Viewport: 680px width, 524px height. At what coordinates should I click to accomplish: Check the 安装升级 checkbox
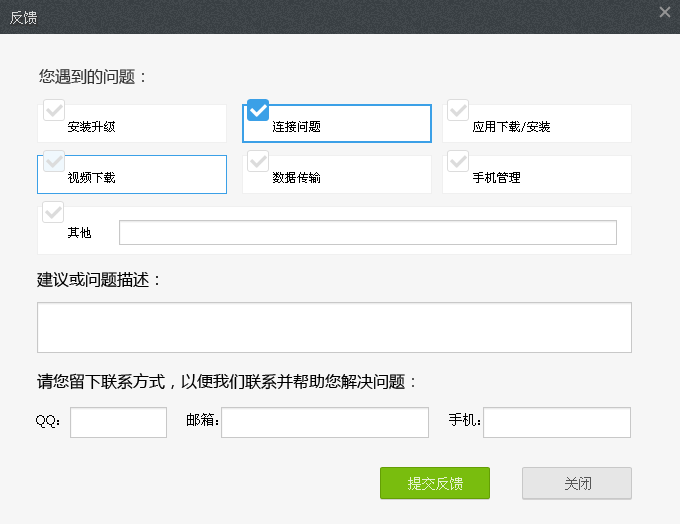(54, 110)
